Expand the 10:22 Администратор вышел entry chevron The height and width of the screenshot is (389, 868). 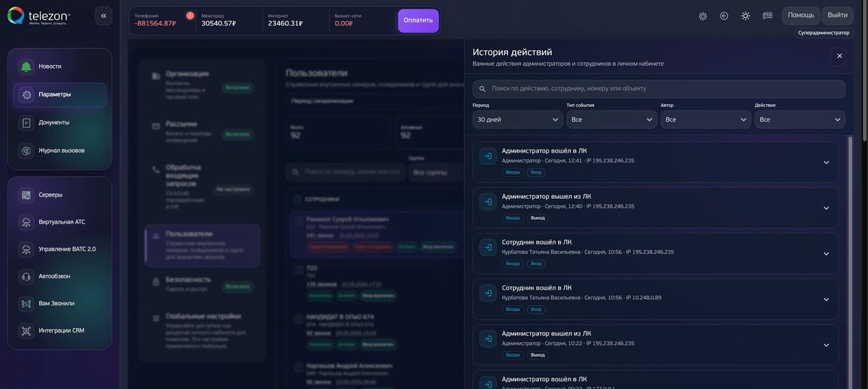pos(826,345)
